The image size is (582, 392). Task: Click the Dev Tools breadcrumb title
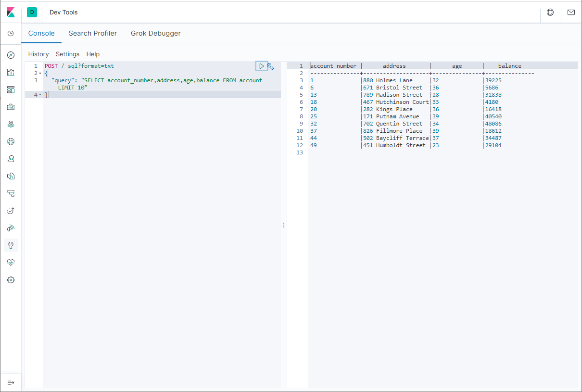click(x=63, y=12)
